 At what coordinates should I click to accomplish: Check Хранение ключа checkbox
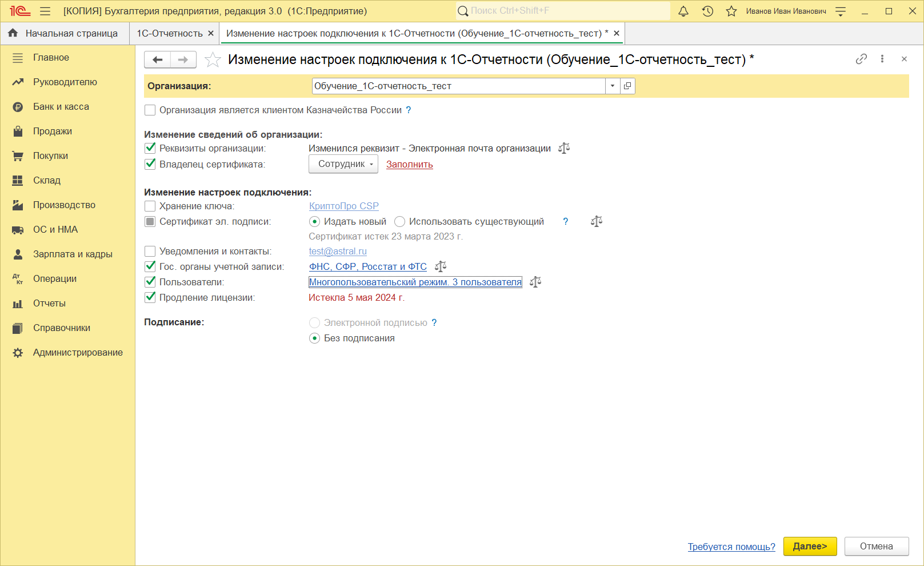(x=150, y=206)
